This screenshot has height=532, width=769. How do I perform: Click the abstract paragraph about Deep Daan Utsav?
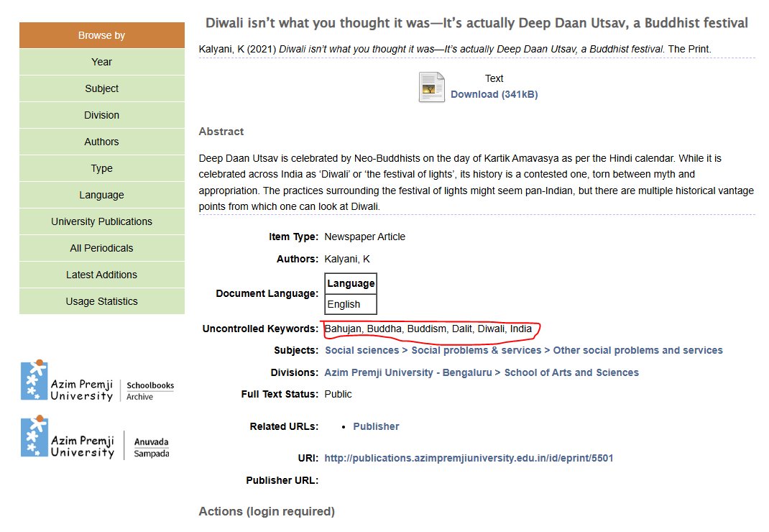pos(476,183)
